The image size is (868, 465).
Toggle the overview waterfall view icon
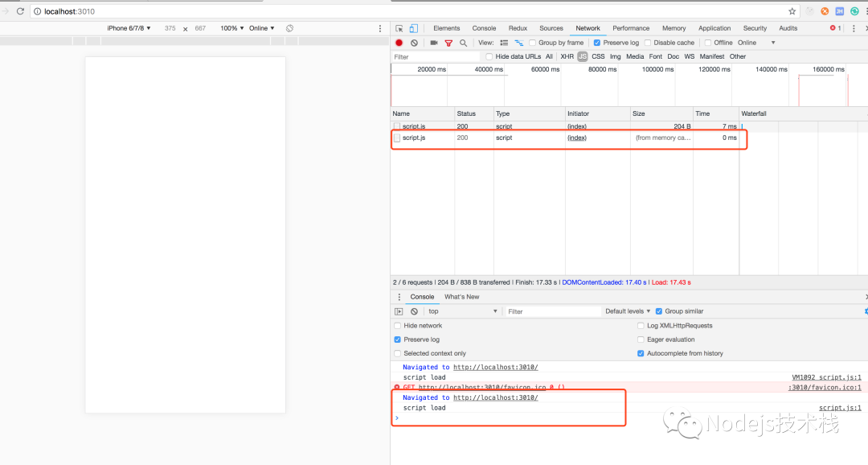point(518,43)
